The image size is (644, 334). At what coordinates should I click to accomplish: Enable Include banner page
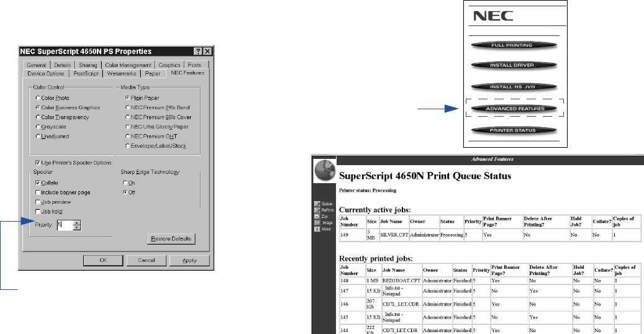[x=38, y=192]
